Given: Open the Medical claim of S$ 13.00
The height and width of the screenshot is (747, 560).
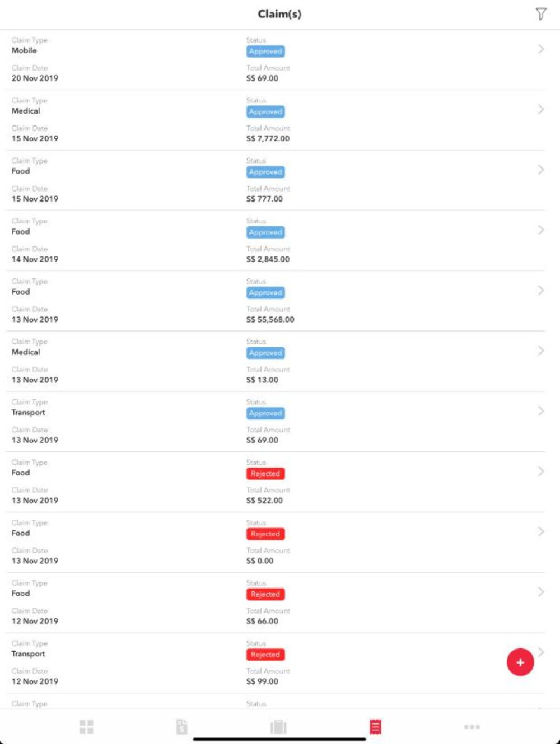Looking at the screenshot, I should 275,361.
